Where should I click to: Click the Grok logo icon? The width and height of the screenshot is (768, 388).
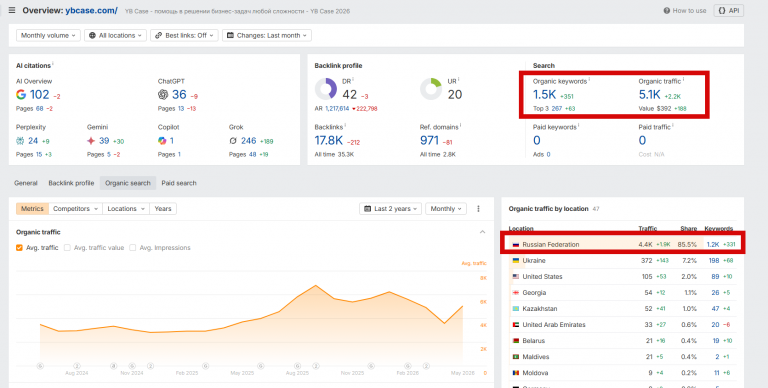(233, 141)
